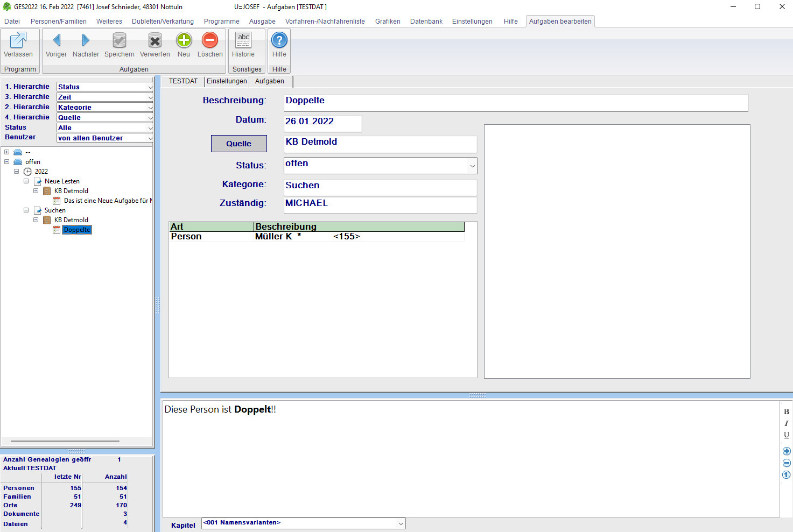Create new task with Neu icon
793x532 pixels.
184,40
